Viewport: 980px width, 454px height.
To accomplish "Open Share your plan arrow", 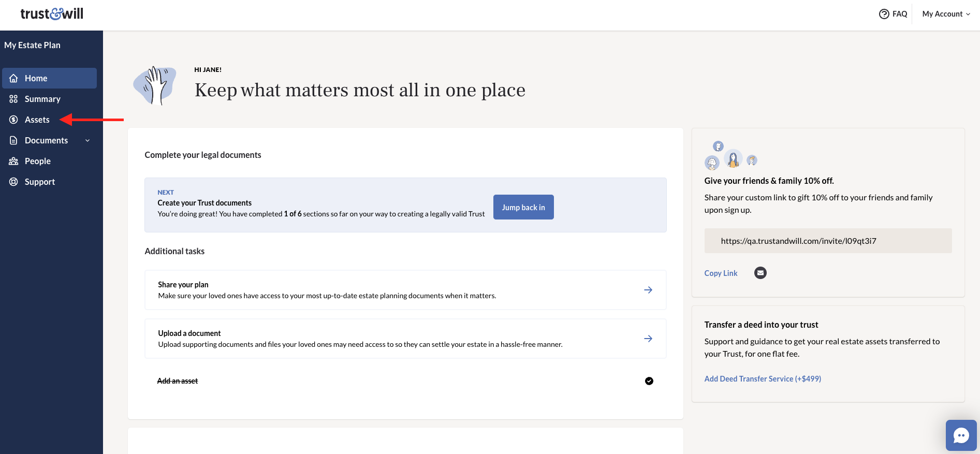I will 648,290.
